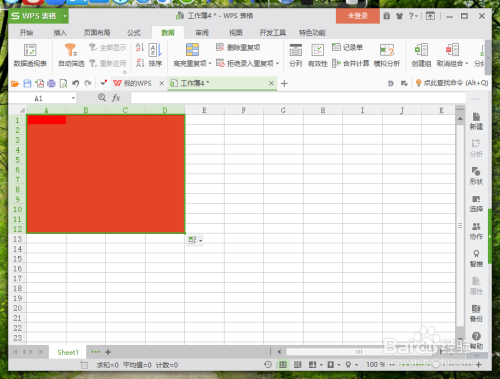The image size is (500, 379).
Task: Switch to the 开始 ribbon tab
Action: pyautogui.click(x=26, y=32)
